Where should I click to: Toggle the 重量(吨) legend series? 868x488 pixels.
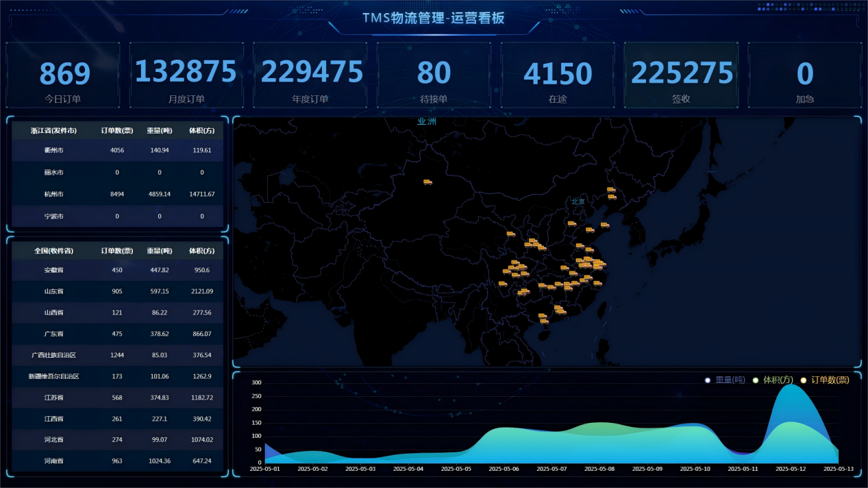tap(726, 380)
